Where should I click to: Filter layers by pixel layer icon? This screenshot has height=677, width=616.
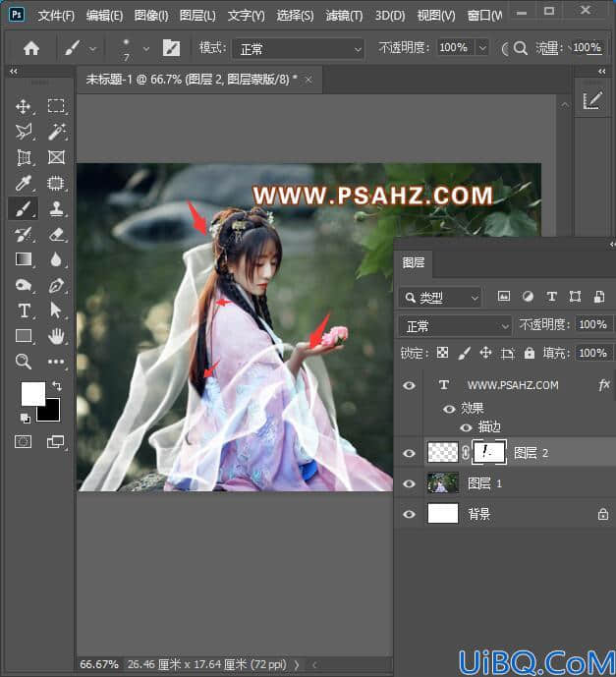click(x=504, y=297)
